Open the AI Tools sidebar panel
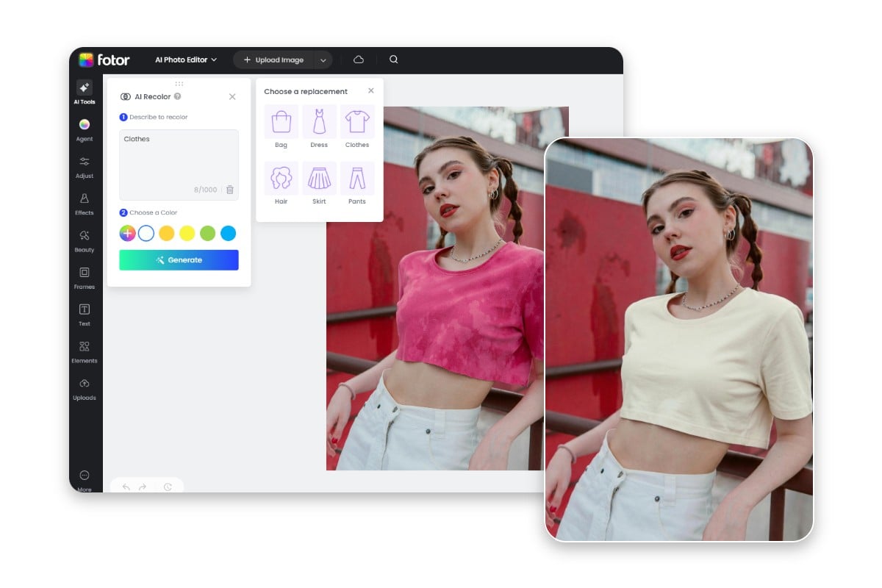Image resolution: width=882 pixels, height=588 pixels. [x=85, y=92]
